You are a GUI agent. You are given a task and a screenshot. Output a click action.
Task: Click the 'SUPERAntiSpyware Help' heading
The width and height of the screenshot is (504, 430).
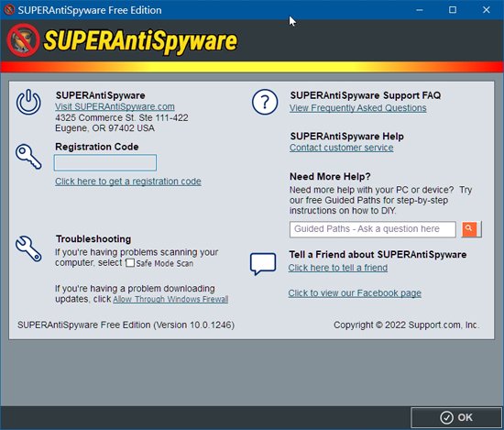(346, 137)
